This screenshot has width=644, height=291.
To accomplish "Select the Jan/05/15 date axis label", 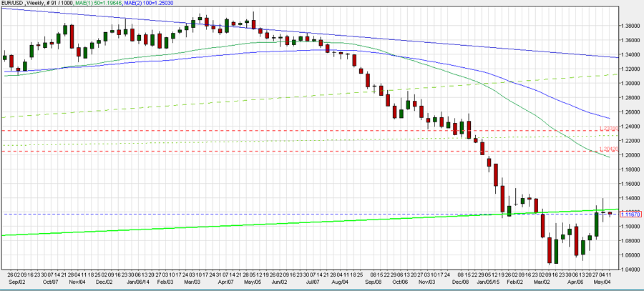I will click(x=488, y=283).
